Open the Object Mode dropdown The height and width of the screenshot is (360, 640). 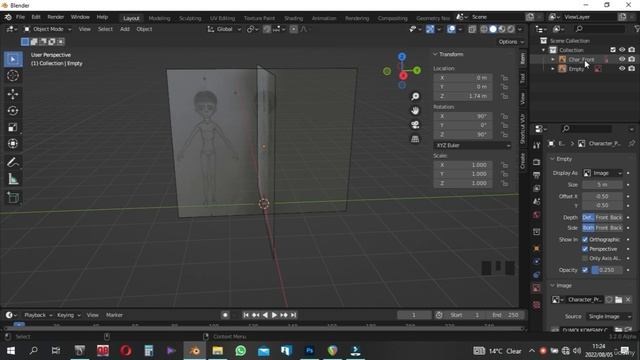point(47,29)
